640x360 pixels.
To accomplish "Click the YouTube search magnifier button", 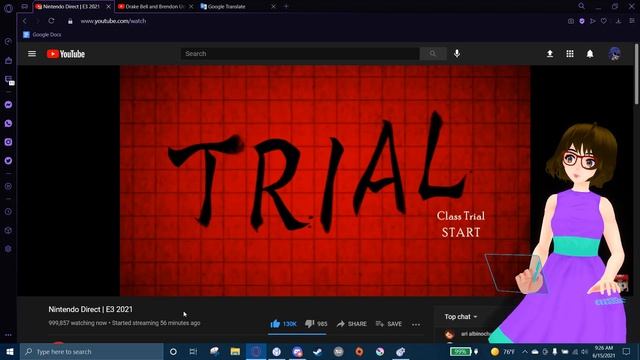I will tap(433, 54).
